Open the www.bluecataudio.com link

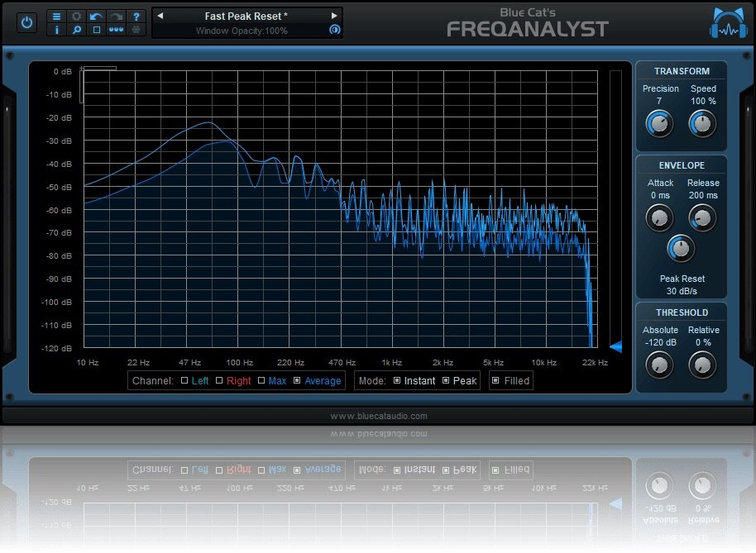coord(379,416)
